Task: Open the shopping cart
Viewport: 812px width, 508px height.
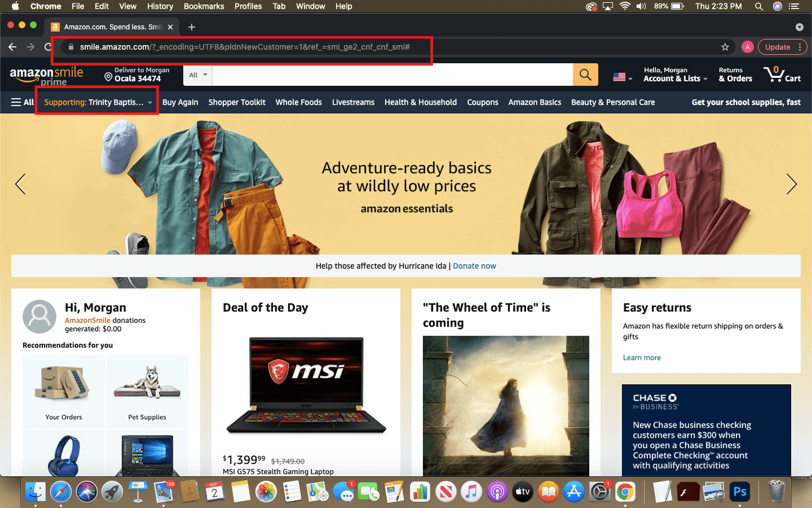Action: click(x=782, y=75)
